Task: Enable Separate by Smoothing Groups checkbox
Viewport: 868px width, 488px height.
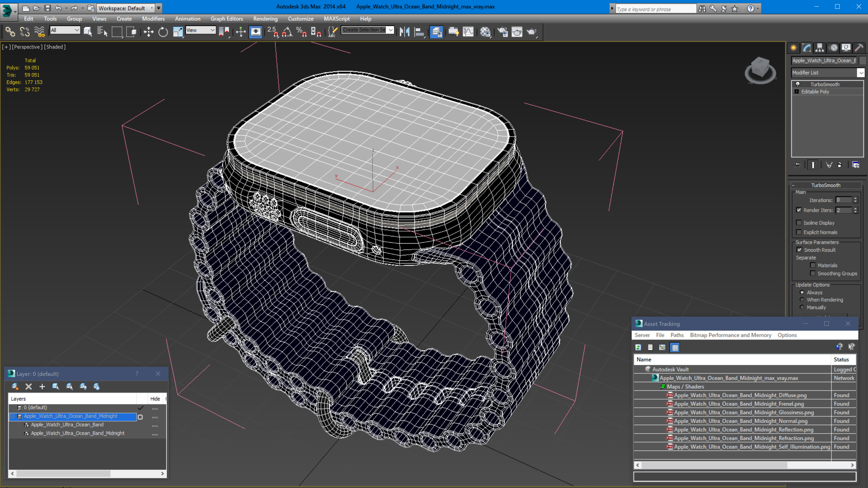Action: tap(813, 273)
